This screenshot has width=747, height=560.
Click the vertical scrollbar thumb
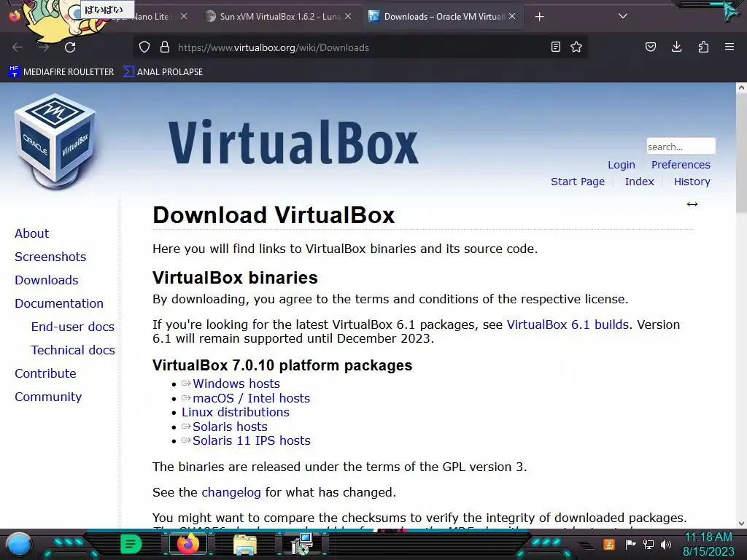coord(741,152)
